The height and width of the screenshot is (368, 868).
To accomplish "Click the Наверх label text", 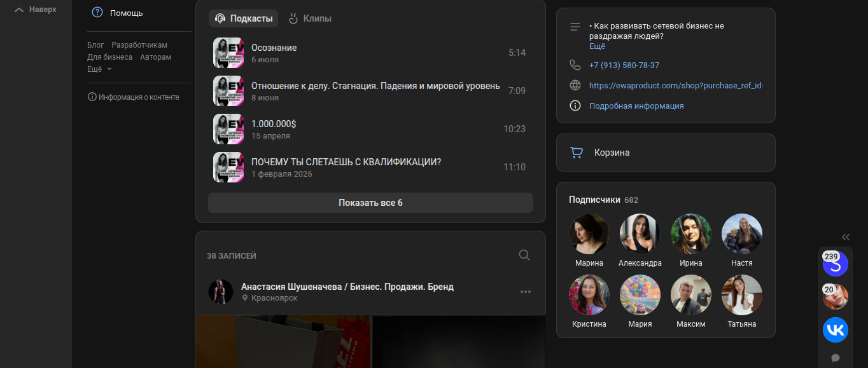I will click(x=43, y=10).
